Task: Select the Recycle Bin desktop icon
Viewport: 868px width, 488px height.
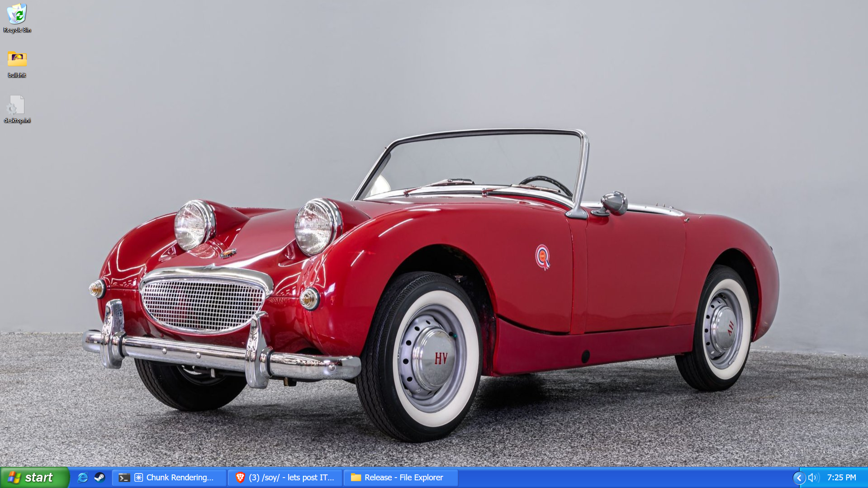Action: (x=17, y=14)
